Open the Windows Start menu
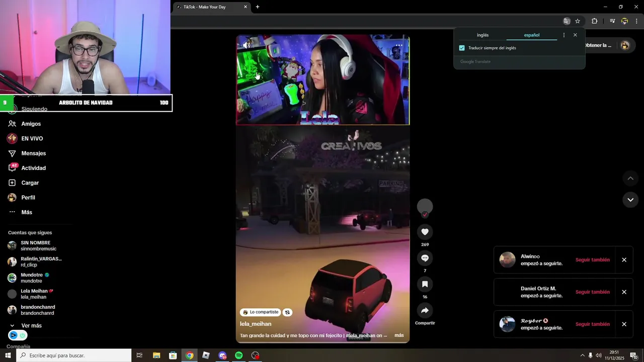The width and height of the screenshot is (644, 362). point(8,355)
